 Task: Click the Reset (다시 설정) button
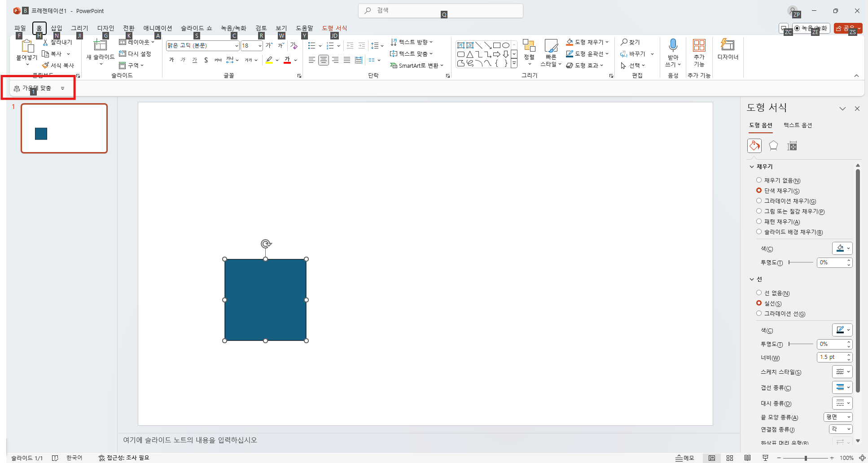coord(135,54)
